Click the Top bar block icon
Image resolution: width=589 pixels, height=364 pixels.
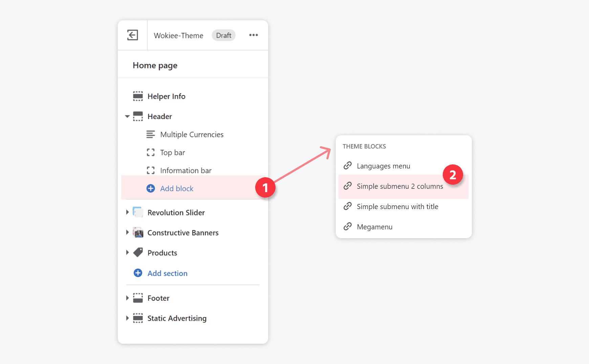tap(151, 152)
